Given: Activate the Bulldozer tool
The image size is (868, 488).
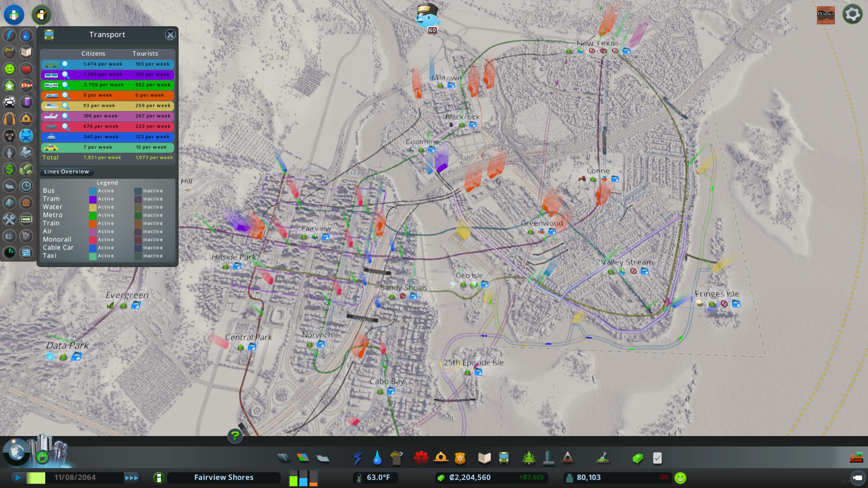Looking at the screenshot, I should pos(856,458).
